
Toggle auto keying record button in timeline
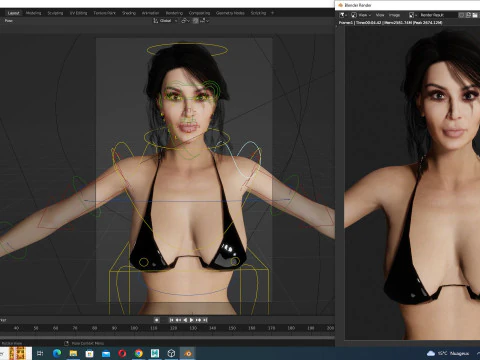pyautogui.click(x=156, y=320)
